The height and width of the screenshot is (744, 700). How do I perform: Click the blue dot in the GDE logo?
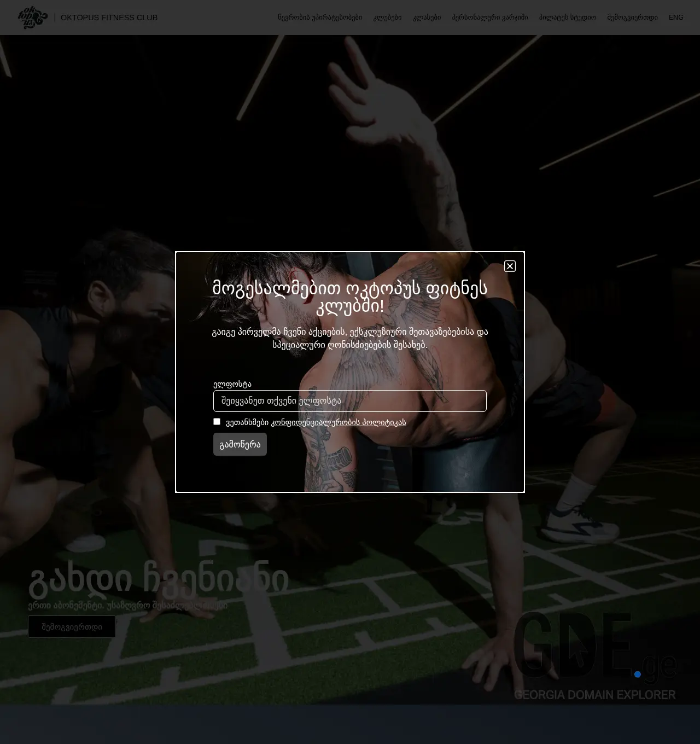point(637,674)
